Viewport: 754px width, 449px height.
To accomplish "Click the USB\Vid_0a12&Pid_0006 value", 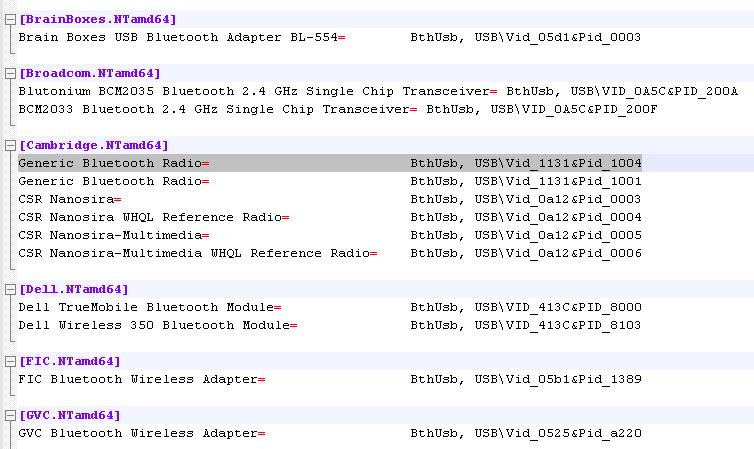I will (558, 253).
